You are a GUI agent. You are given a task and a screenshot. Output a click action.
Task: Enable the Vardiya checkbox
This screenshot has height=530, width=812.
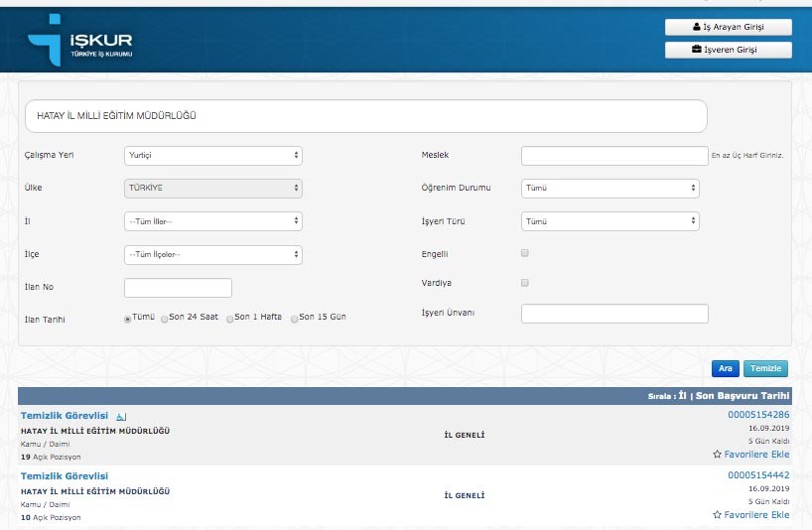525,283
